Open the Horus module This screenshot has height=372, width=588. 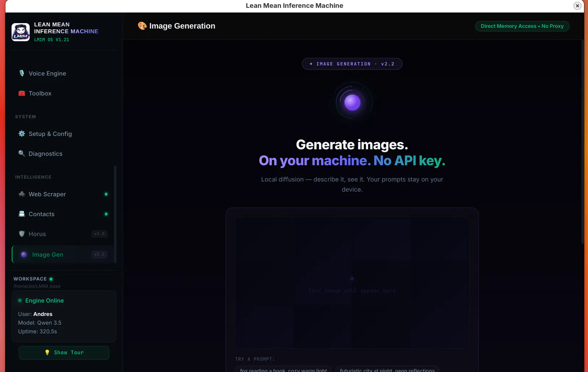(63, 234)
